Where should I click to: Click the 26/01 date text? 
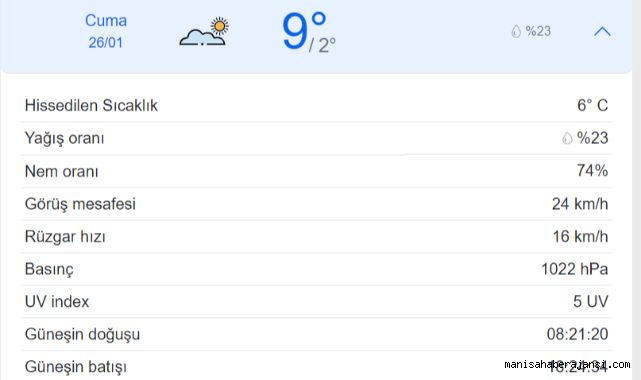click(x=105, y=42)
